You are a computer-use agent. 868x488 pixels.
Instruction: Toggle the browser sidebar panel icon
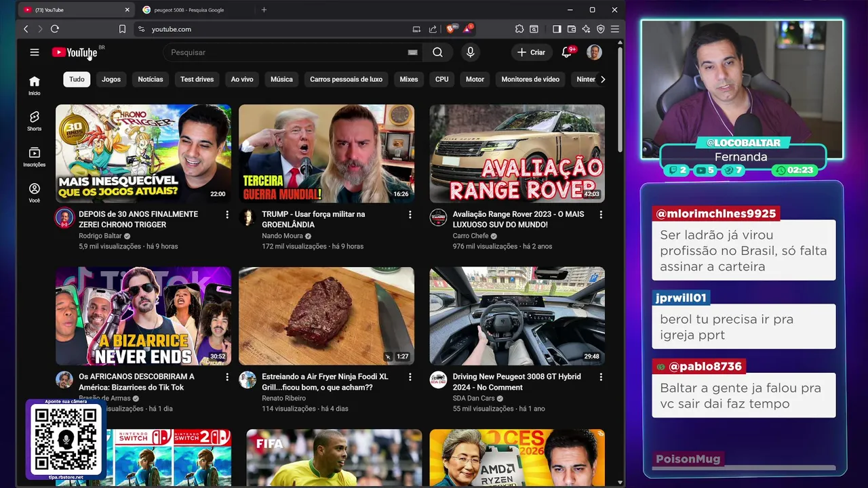[557, 29]
